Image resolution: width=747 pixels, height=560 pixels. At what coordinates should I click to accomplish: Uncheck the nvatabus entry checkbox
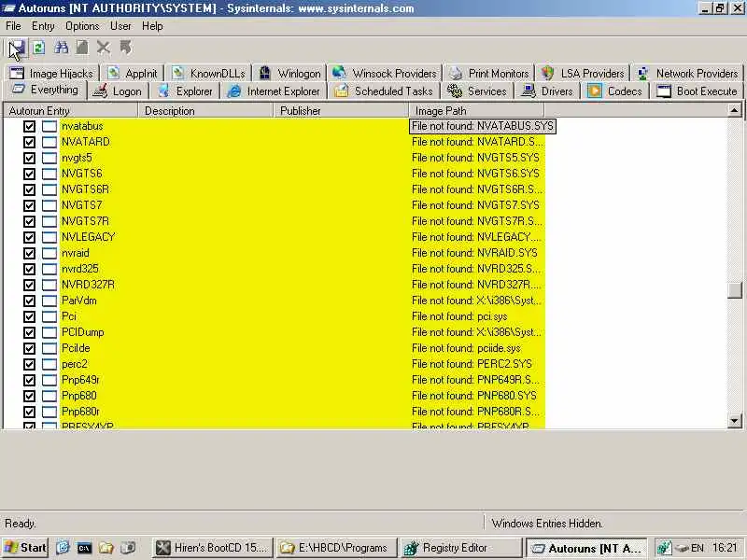coord(29,126)
